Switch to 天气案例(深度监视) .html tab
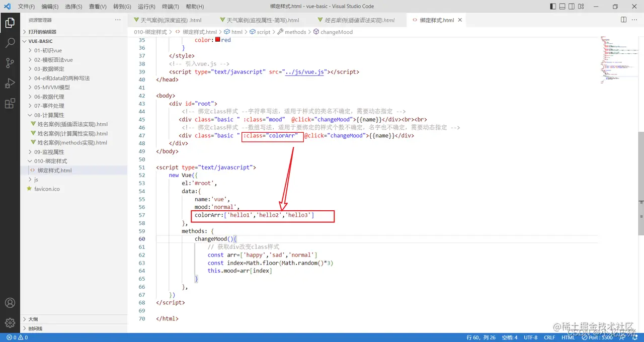 click(171, 20)
